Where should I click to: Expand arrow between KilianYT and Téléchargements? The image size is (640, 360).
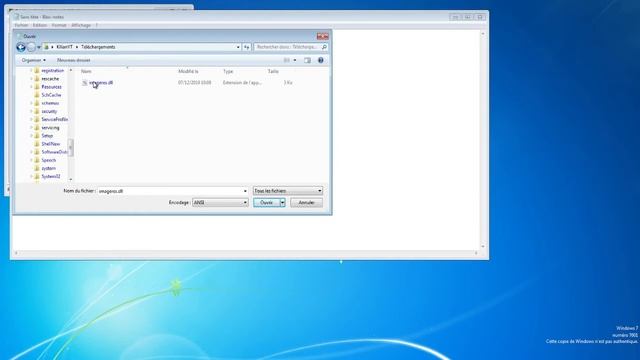pos(77,47)
